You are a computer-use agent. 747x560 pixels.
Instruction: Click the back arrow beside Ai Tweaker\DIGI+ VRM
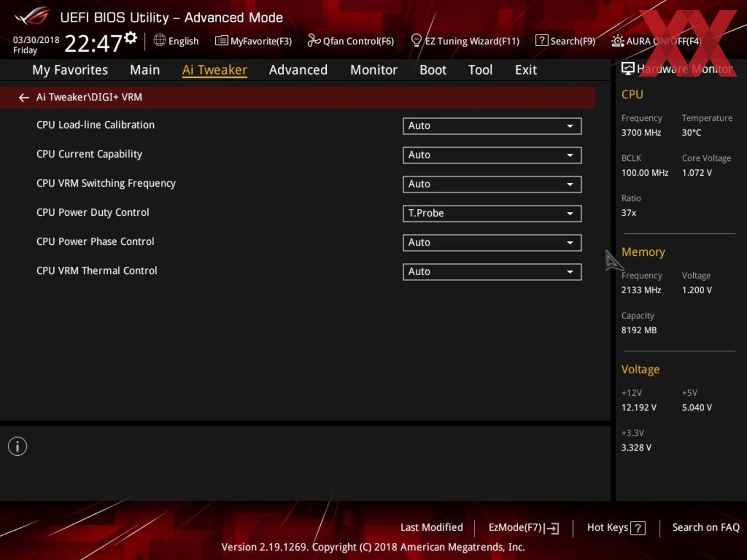[x=24, y=98]
